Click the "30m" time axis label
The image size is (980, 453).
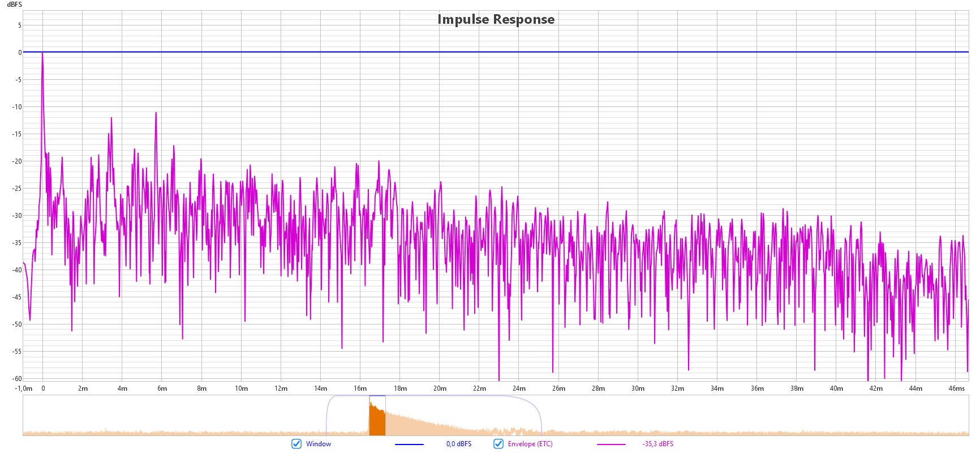[638, 388]
